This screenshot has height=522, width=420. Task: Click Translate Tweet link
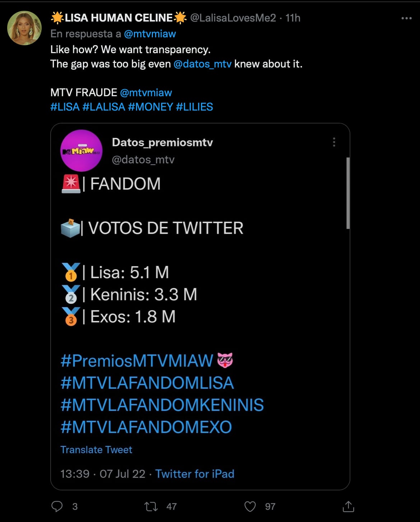[x=96, y=450]
